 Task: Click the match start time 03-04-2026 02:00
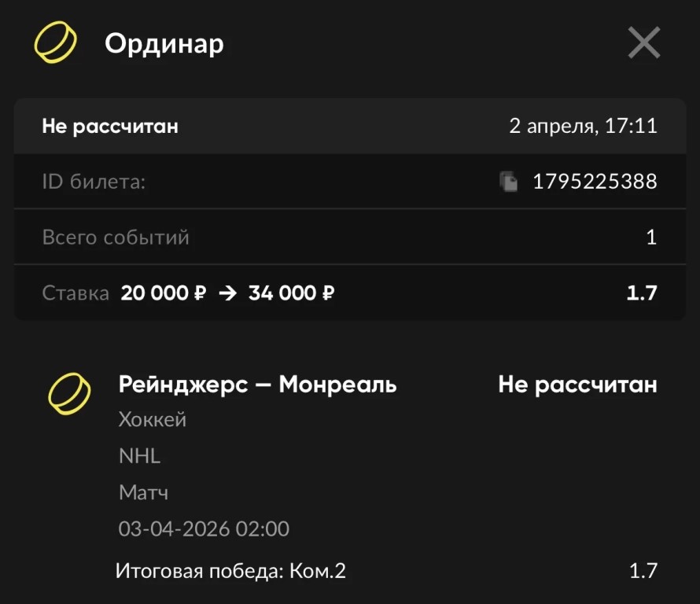coord(204,528)
